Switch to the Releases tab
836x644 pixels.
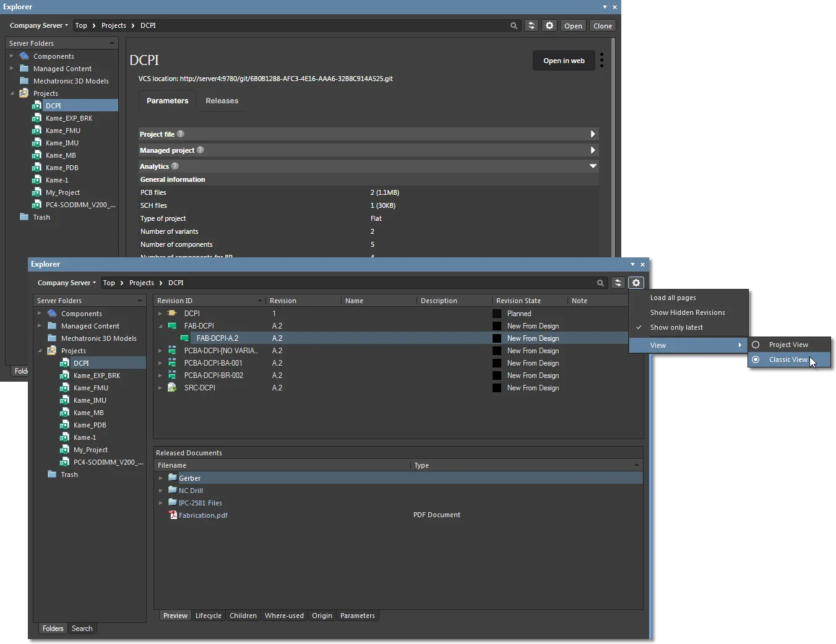point(222,101)
